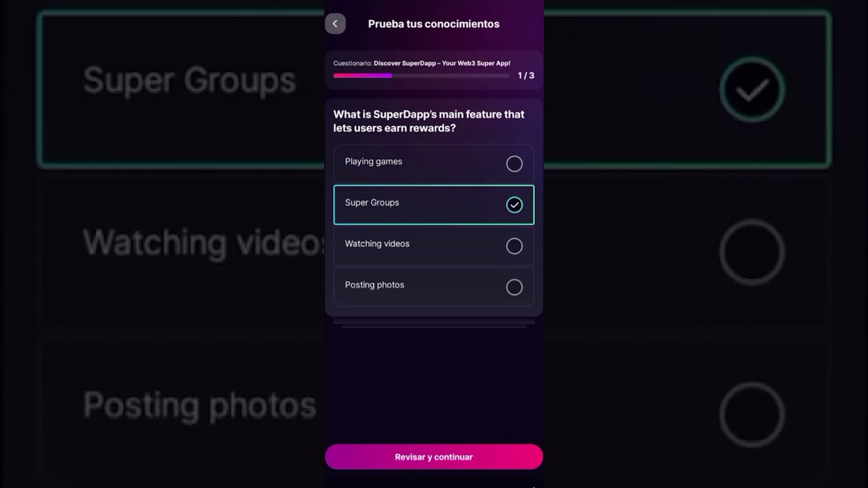Screen dimensions: 868x488
Task: Click the large blurred Posting photos text
Action: [x=199, y=405]
